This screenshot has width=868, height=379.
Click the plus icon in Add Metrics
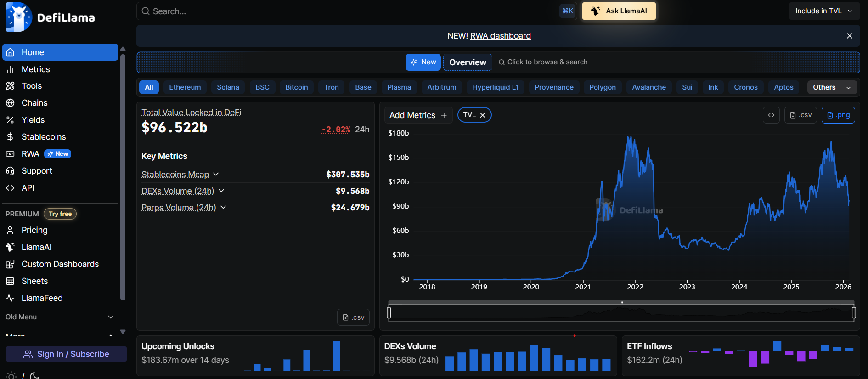(x=444, y=115)
